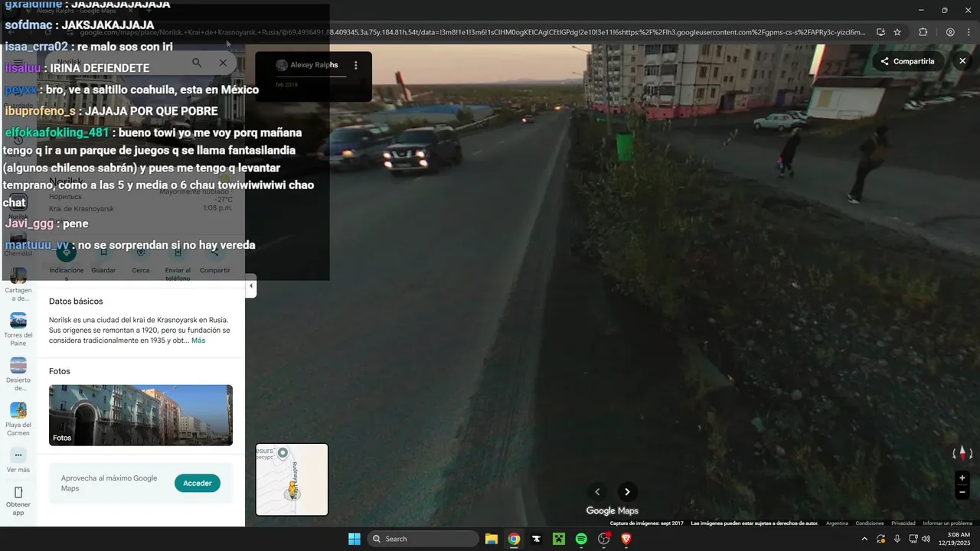This screenshot has height=551, width=980.
Task: Open Playa del Carmen recent place
Action: [18, 419]
